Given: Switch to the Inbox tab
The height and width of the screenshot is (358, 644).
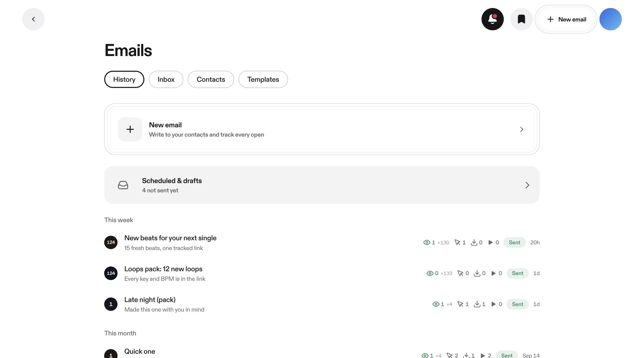Looking at the screenshot, I should point(166,79).
